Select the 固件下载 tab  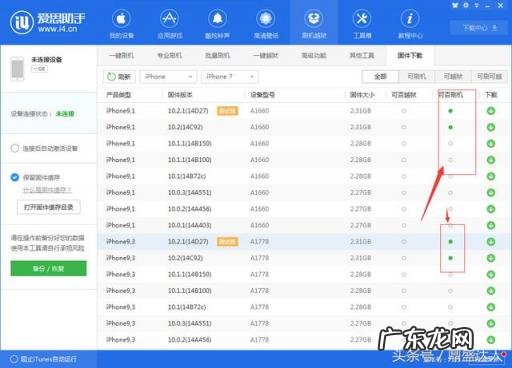coord(410,55)
